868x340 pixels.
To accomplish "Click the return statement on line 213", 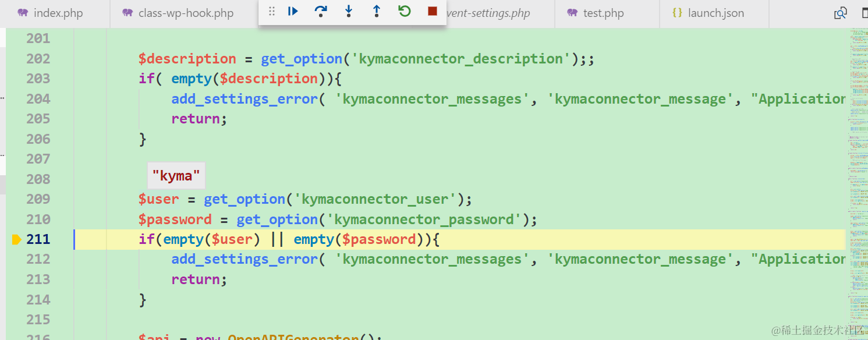I will 199,279.
